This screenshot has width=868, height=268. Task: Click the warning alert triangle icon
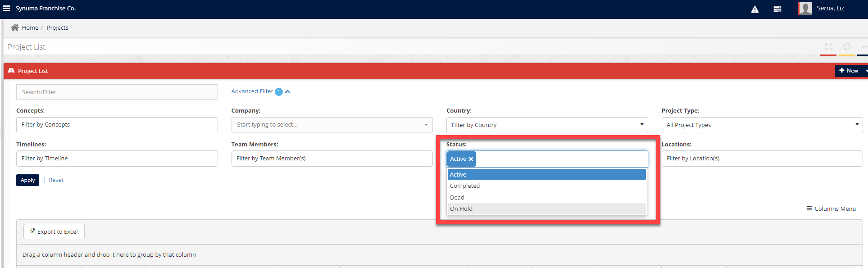point(755,9)
